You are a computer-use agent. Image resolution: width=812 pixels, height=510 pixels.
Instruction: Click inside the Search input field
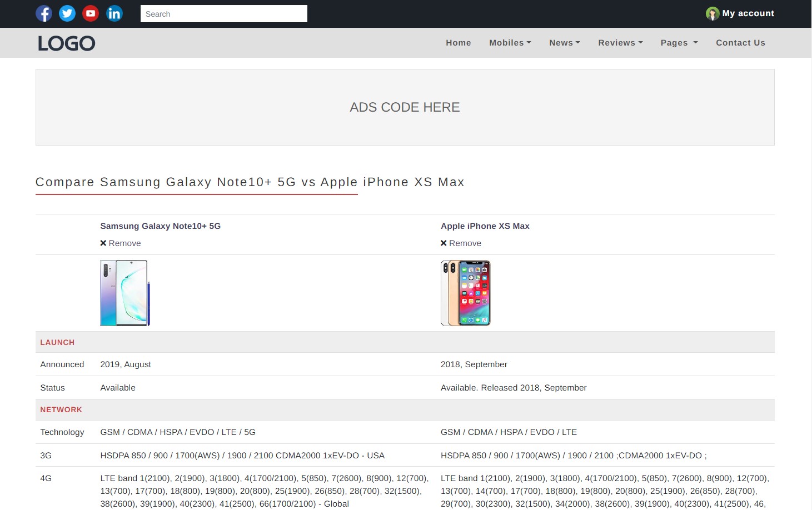[223, 13]
